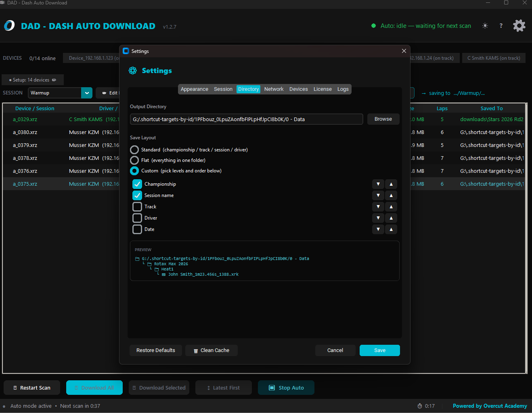Click Latest First sort button

coord(224,388)
